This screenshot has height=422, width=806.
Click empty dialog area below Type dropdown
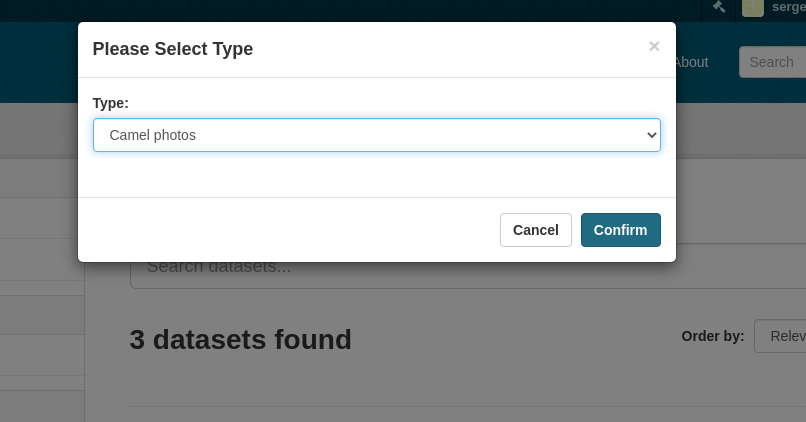[x=377, y=174]
